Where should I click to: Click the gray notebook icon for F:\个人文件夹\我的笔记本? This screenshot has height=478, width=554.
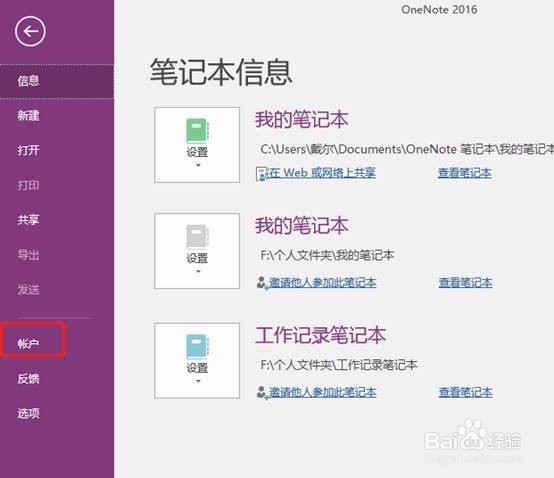coord(198,237)
